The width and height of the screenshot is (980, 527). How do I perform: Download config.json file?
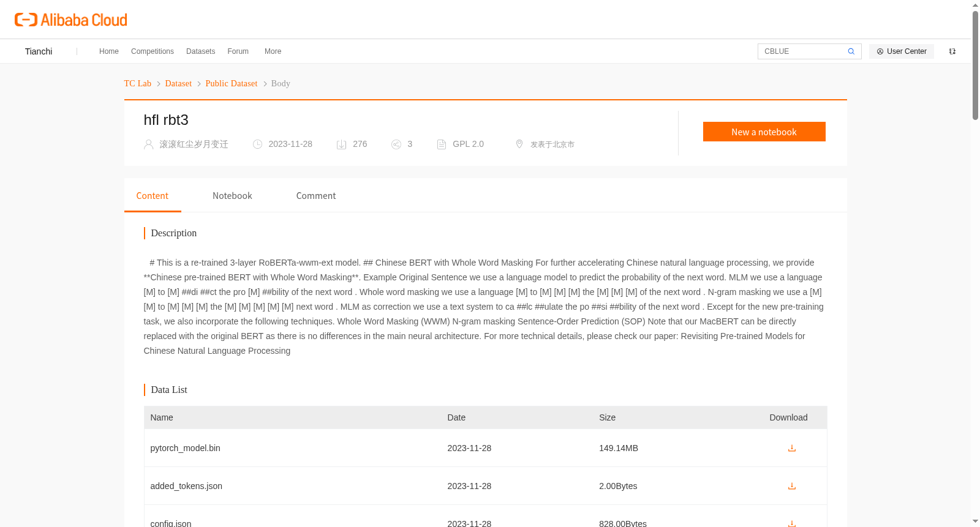pyautogui.click(x=792, y=523)
